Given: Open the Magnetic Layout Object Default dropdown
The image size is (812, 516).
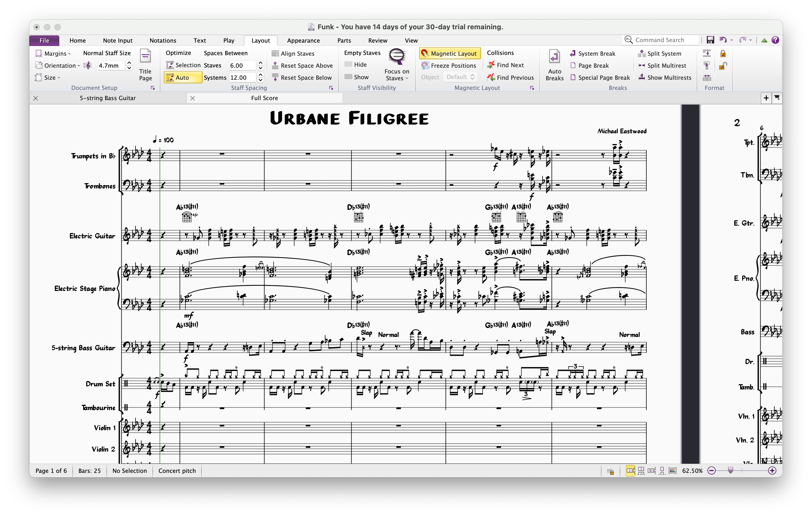Looking at the screenshot, I should point(460,77).
